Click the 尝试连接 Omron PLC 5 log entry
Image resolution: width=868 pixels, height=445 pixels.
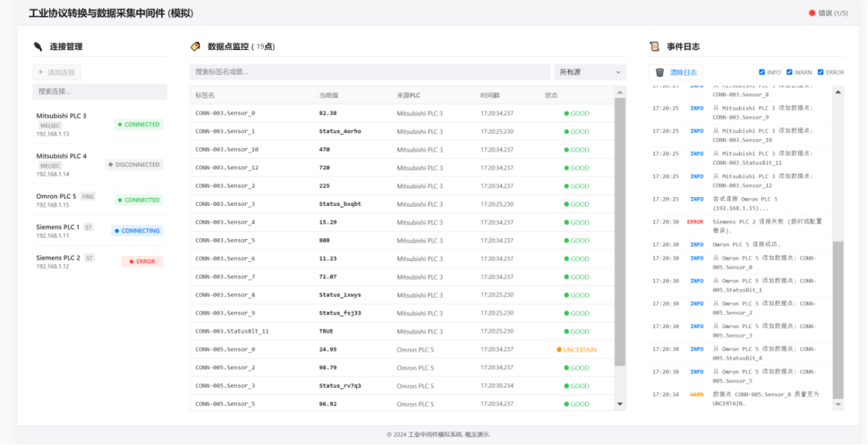click(x=741, y=204)
